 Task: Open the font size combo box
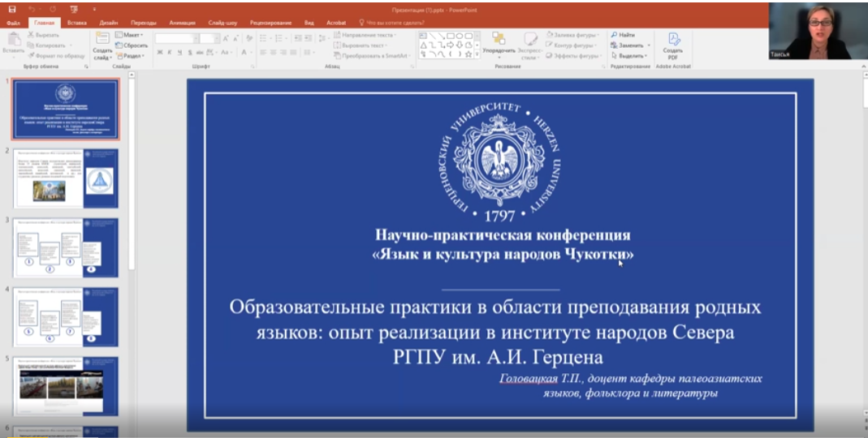[x=209, y=38]
